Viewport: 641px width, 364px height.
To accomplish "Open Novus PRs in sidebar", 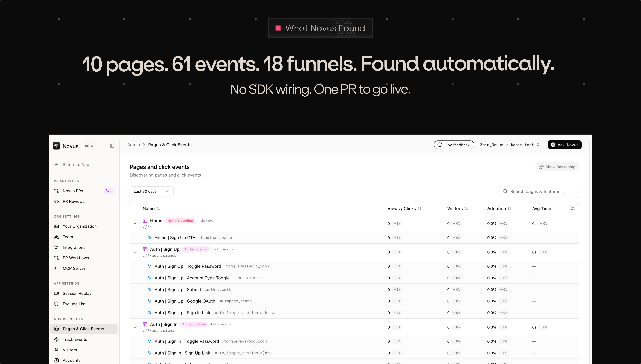I will point(84,191).
